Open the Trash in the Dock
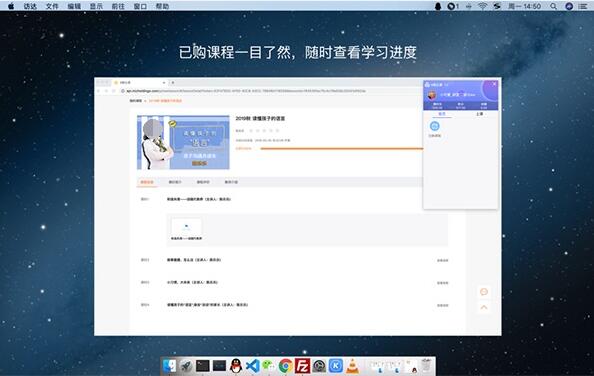This screenshot has width=594, height=376. (427, 366)
